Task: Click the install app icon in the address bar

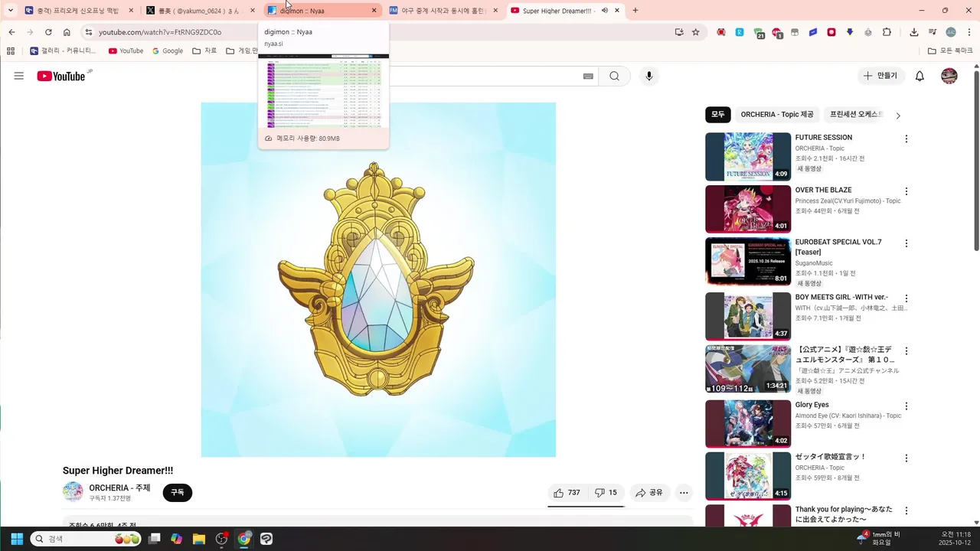Action: (678, 32)
